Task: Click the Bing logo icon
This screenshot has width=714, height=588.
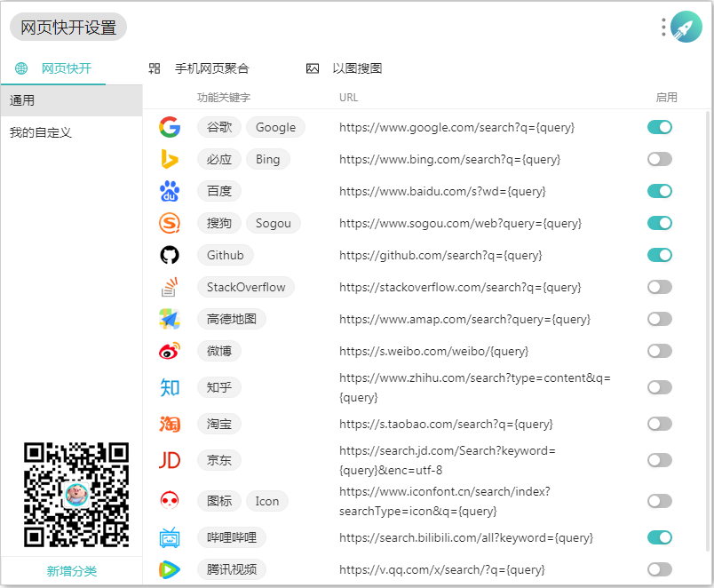Action: [170, 159]
